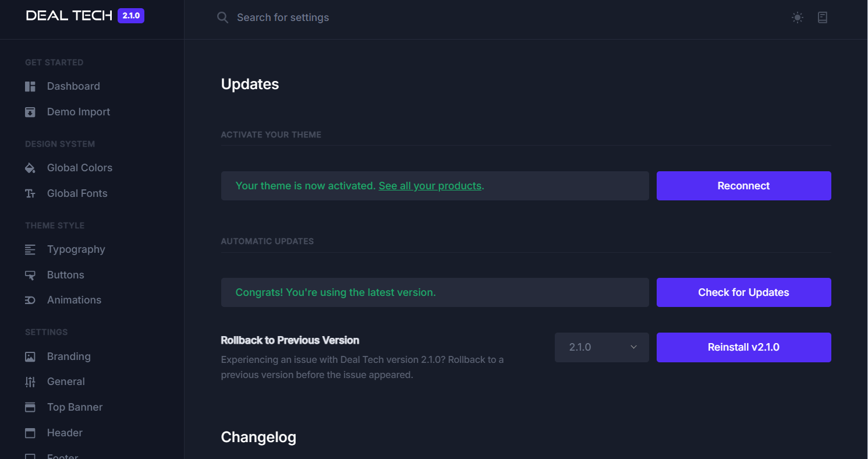Viewport: 868px width, 459px height.
Task: Click the Typography lines icon
Action: 30,249
